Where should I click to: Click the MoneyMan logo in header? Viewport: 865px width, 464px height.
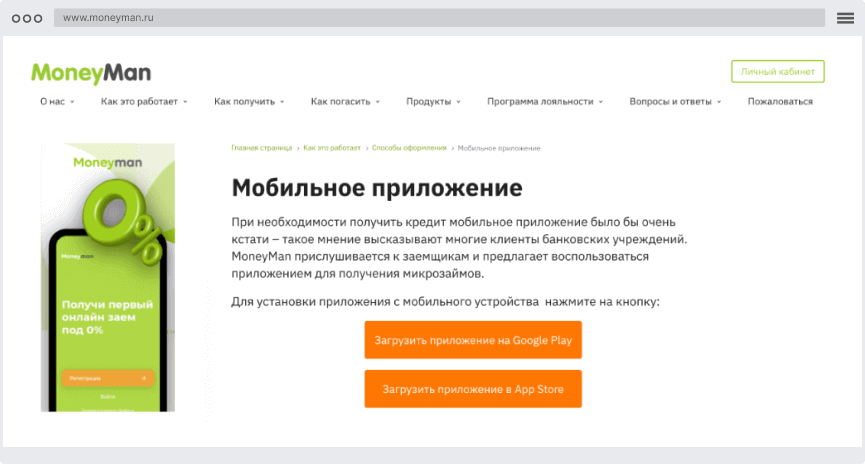[x=91, y=73]
